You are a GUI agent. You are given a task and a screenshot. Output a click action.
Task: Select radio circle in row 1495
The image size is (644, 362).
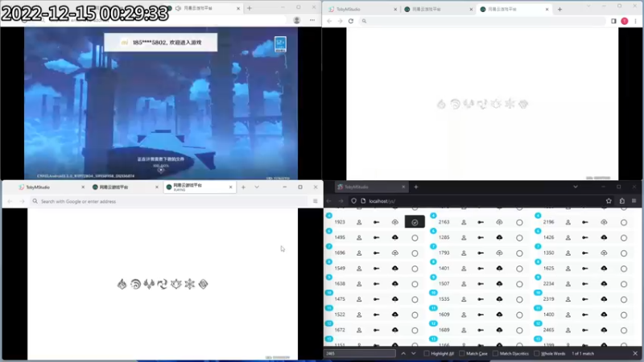tap(415, 237)
